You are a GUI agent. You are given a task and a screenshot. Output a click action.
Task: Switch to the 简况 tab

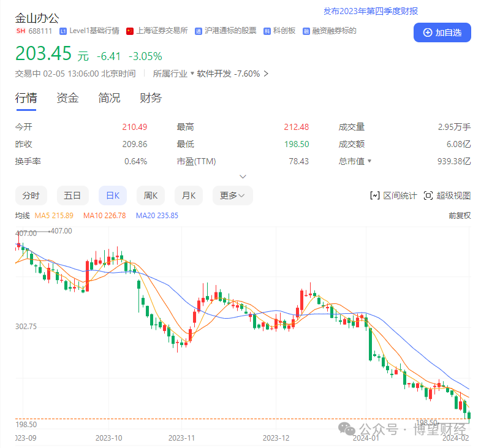coord(109,98)
